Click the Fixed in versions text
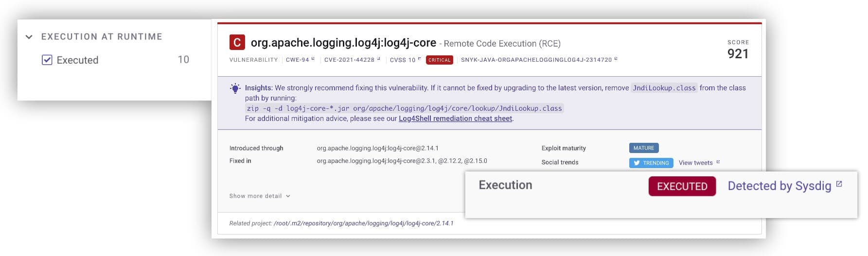Viewport: 868px width, 256px height. coord(402,161)
